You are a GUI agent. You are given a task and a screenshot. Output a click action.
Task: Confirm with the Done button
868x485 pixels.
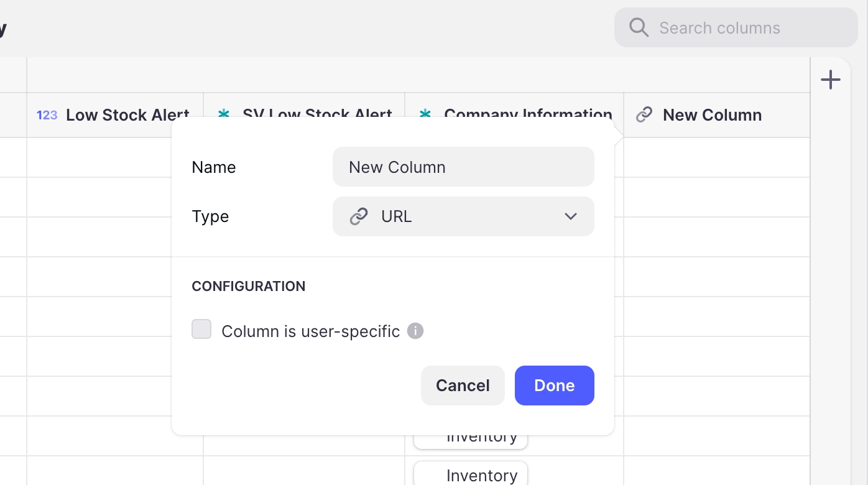click(554, 386)
